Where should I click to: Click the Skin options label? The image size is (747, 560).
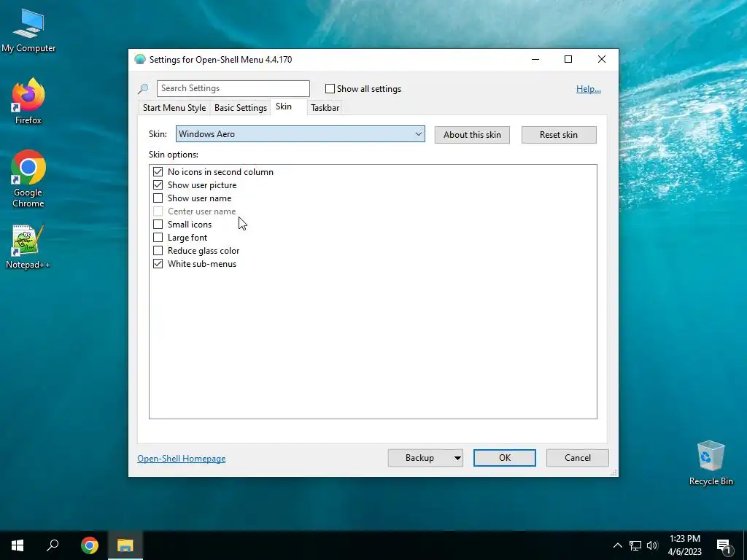pyautogui.click(x=174, y=155)
